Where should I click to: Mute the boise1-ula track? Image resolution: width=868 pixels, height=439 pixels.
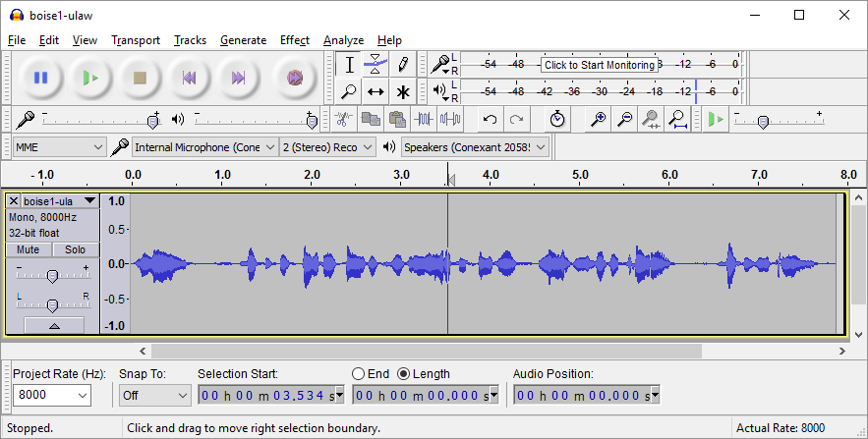pyautogui.click(x=29, y=249)
